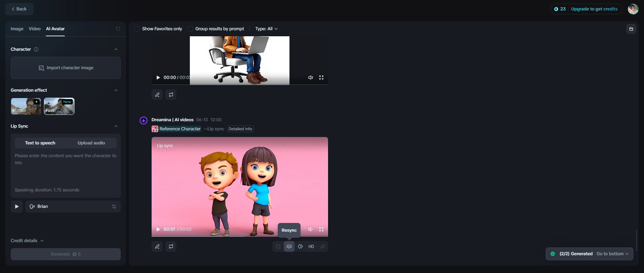Screen dimensions: 644x273
Task: Collapse the Generation effect section
Action: 116,90
